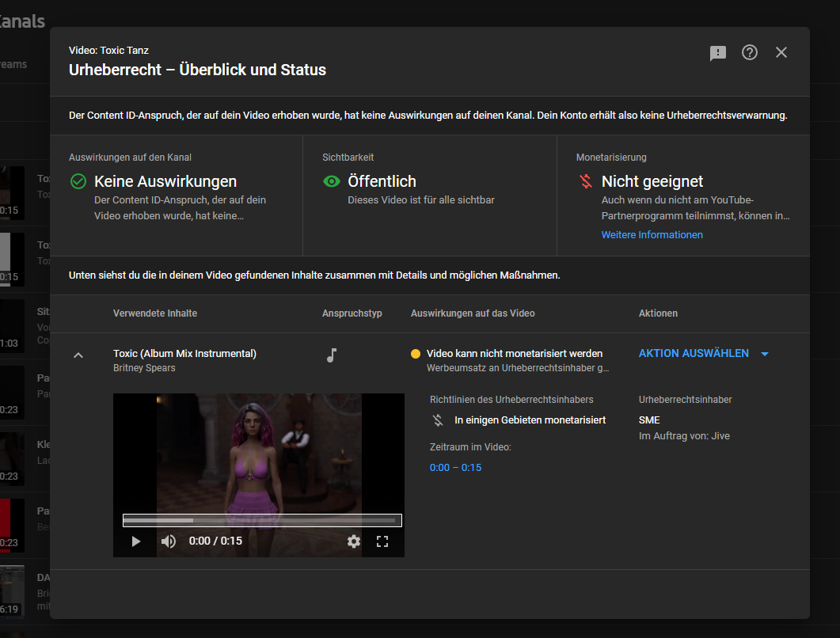Seek on the video progress bar
The width and height of the screenshot is (840, 638).
[x=262, y=520]
